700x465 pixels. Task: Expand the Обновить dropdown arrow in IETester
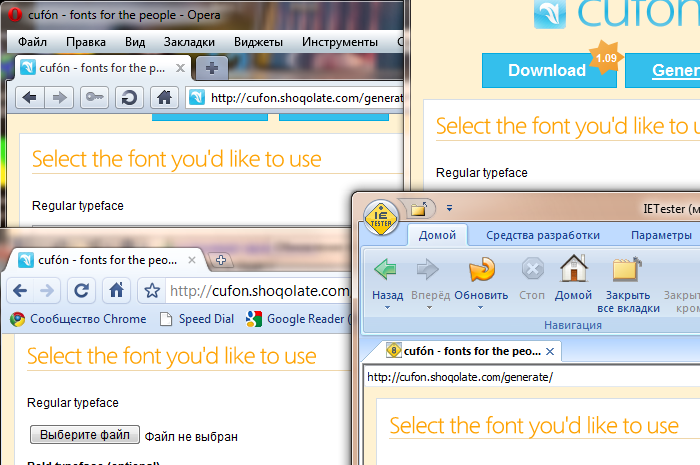coord(480,307)
